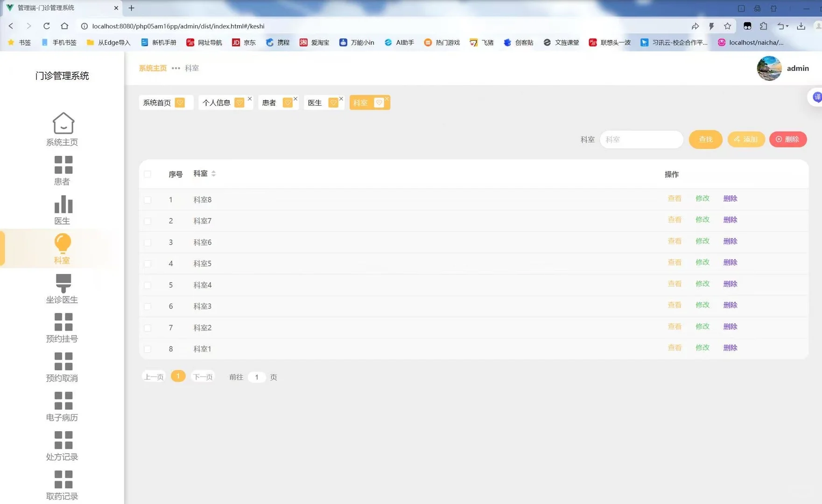
Task: Select the 坐诊医生 sidebar icon
Action: pyautogui.click(x=63, y=282)
